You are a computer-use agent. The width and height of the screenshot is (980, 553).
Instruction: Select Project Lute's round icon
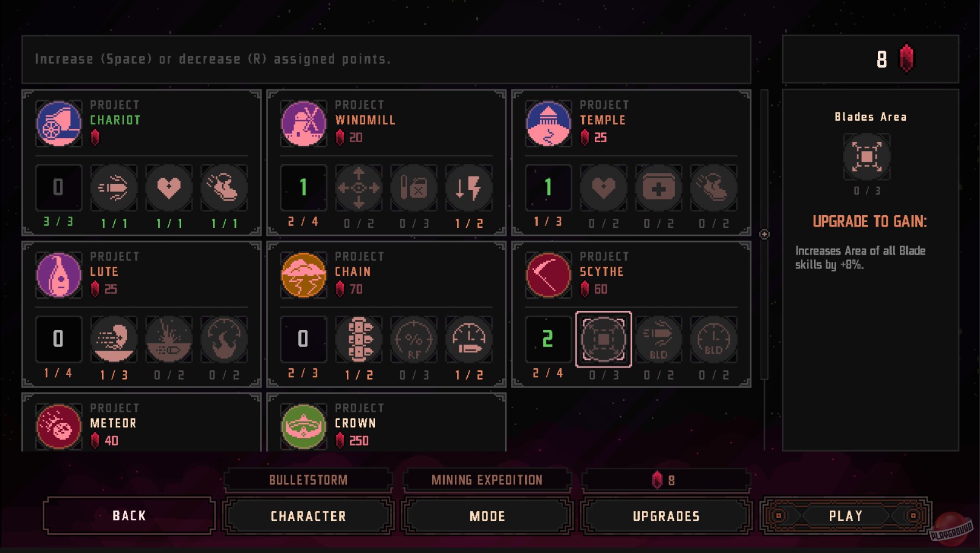pos(59,275)
